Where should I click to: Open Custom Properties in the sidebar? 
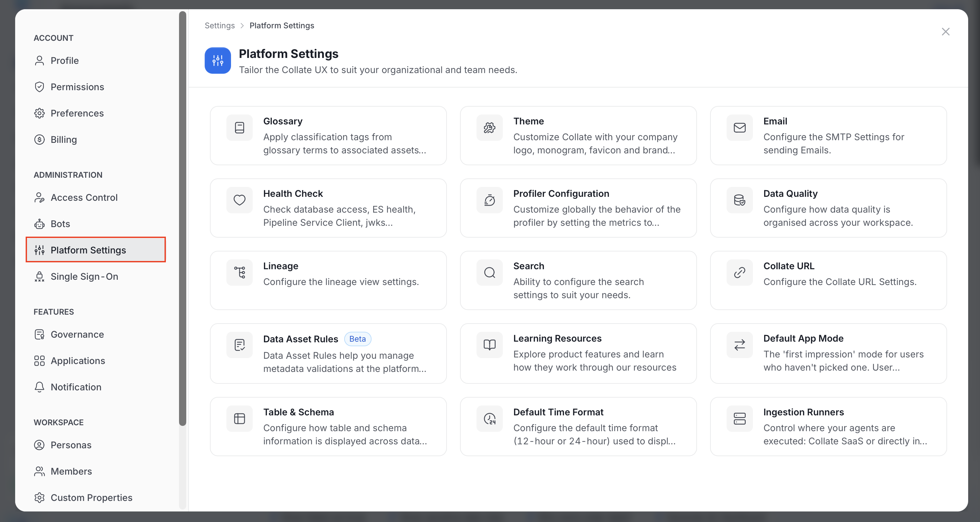point(96,498)
